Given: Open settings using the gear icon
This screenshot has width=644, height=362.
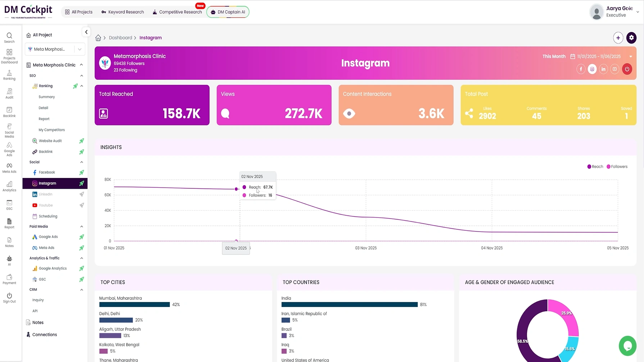Looking at the screenshot, I should (631, 38).
